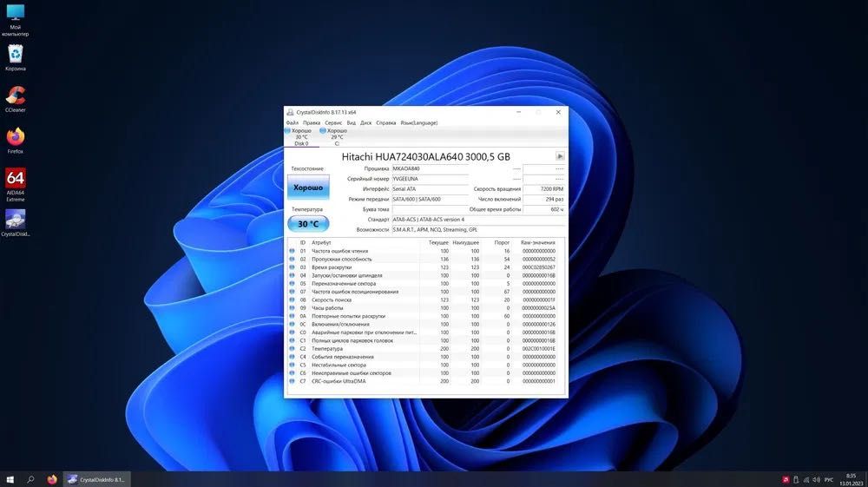Select row 03 Время раскрутки

pyautogui.click(x=425, y=267)
